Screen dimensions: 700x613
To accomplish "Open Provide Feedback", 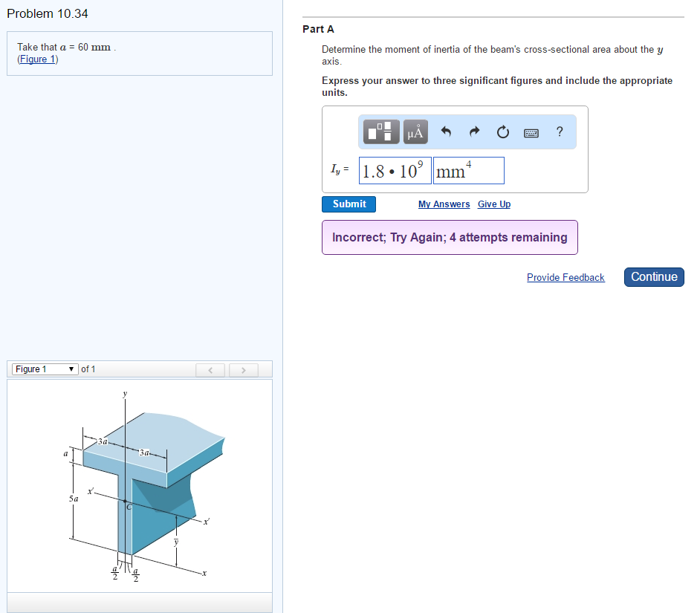I will click(x=565, y=277).
